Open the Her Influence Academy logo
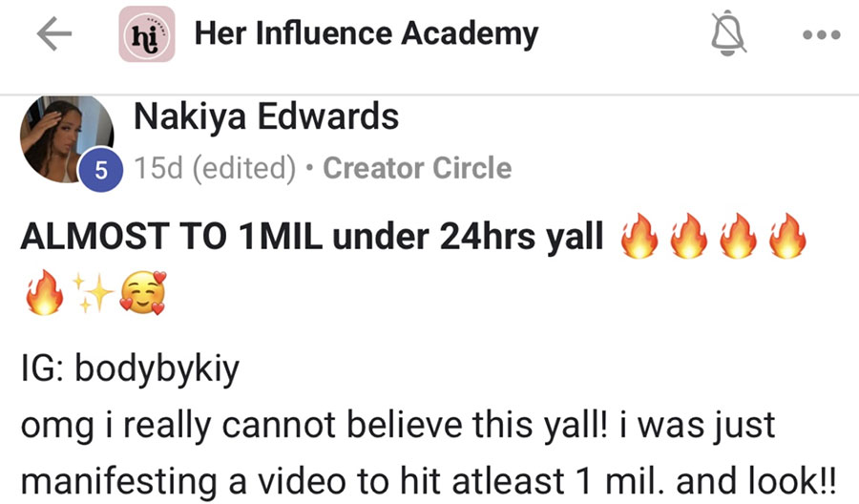Viewport: 859px width, 504px height. 147,34
